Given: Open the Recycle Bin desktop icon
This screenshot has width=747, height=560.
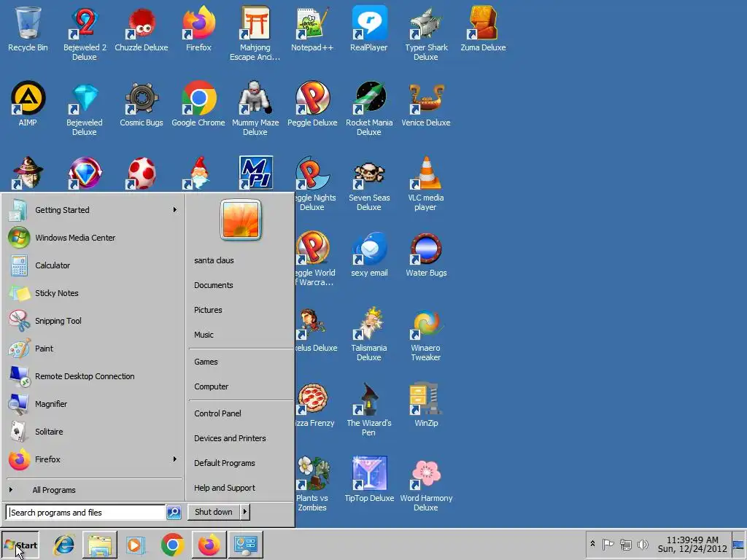Looking at the screenshot, I should coord(28,28).
